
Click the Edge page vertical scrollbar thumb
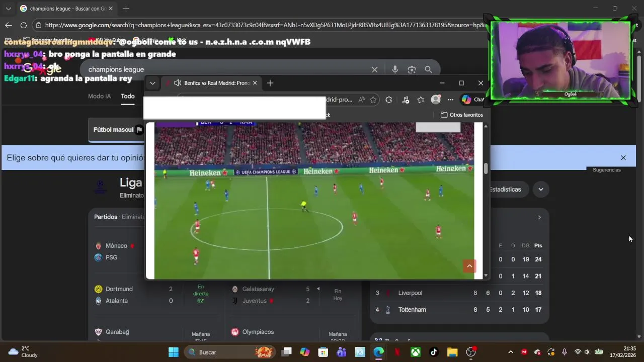486,169
